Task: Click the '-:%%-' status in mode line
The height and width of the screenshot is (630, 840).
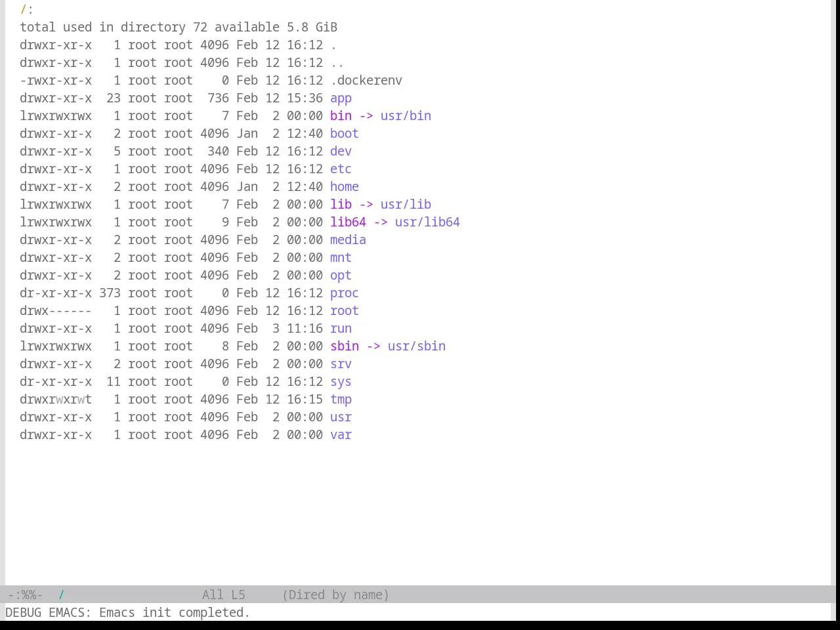Action: pos(25,595)
